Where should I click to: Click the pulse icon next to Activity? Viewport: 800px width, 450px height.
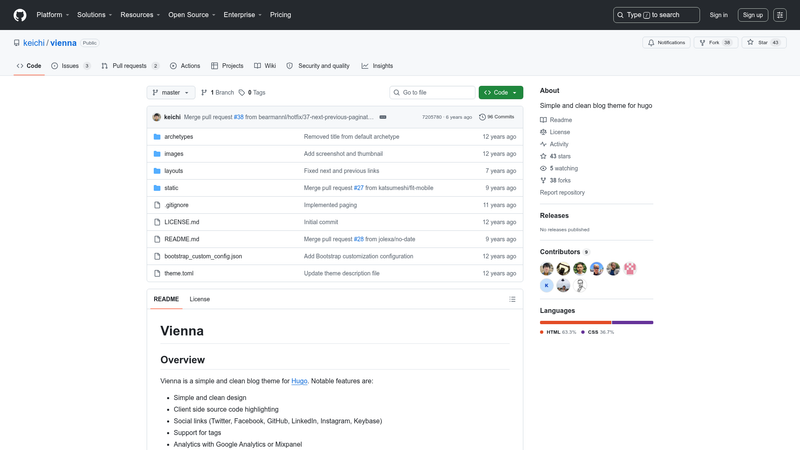(543, 144)
